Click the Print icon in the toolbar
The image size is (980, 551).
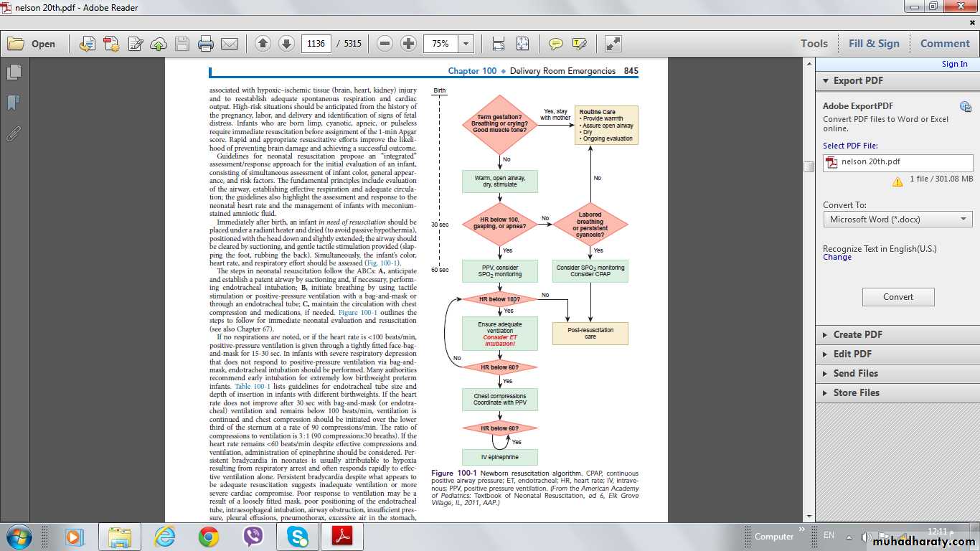point(206,44)
